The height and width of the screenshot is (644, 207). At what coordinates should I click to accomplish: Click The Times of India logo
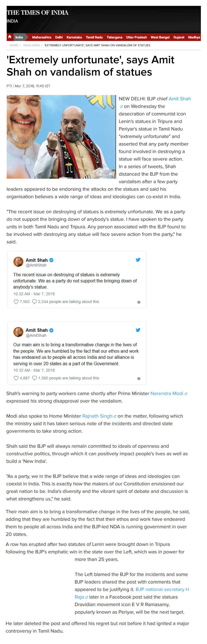pyautogui.click(x=38, y=13)
